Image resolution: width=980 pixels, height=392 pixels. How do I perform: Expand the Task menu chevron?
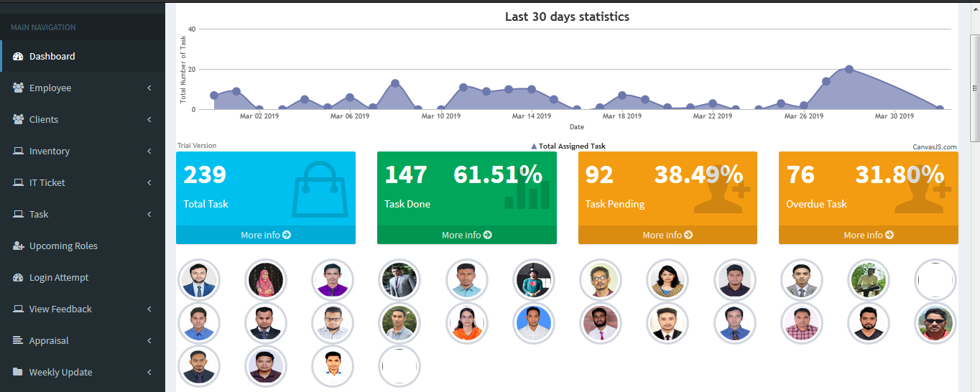(149, 214)
